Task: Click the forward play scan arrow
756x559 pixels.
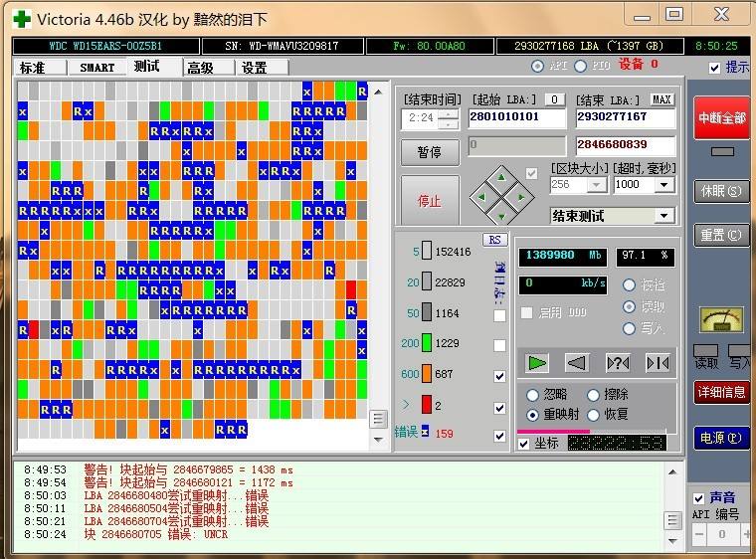Action: 537,363
